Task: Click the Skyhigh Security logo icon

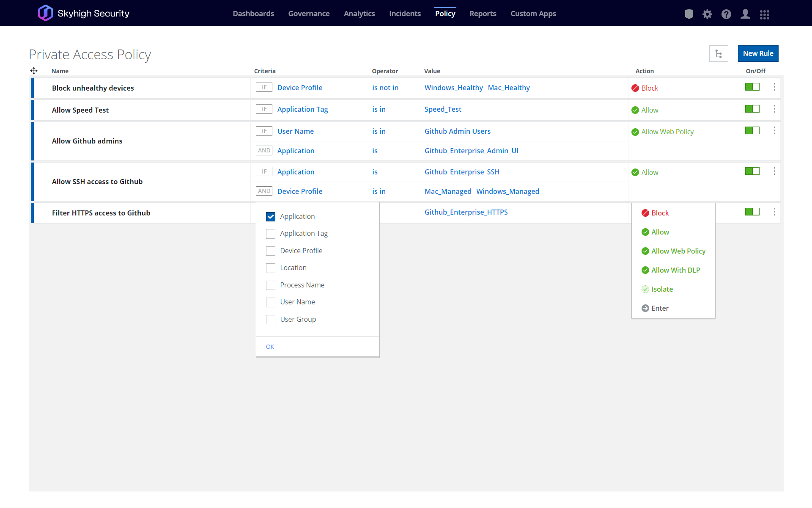Action: [x=45, y=13]
